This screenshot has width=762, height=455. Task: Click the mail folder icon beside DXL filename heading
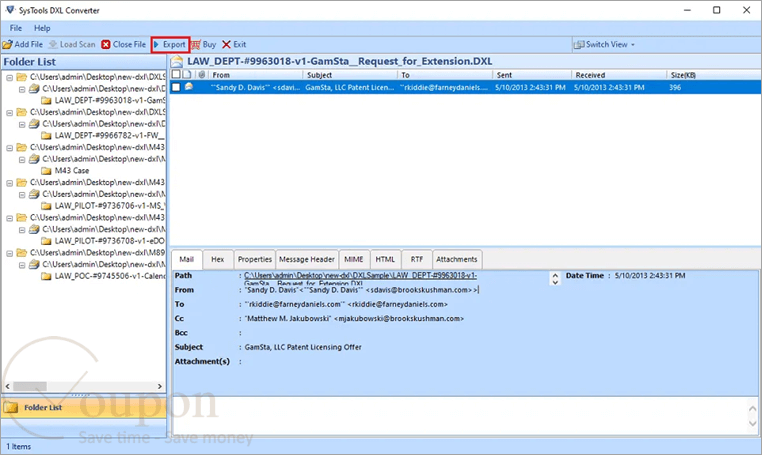coord(177,61)
